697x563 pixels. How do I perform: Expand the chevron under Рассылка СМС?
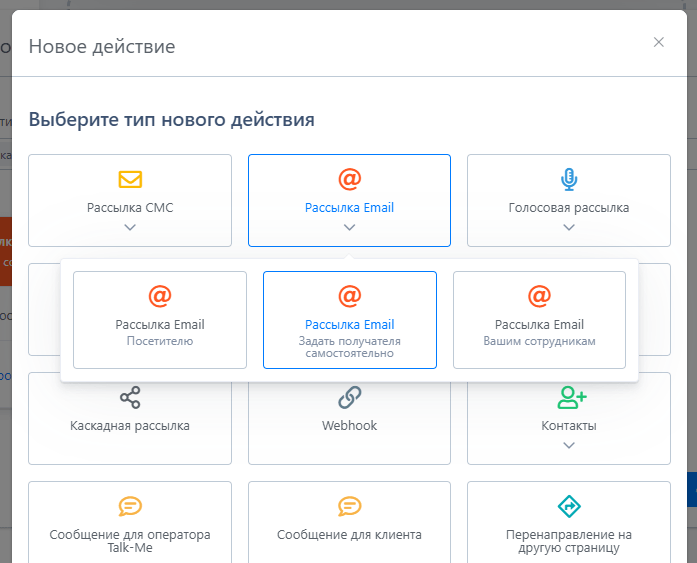pos(130,228)
